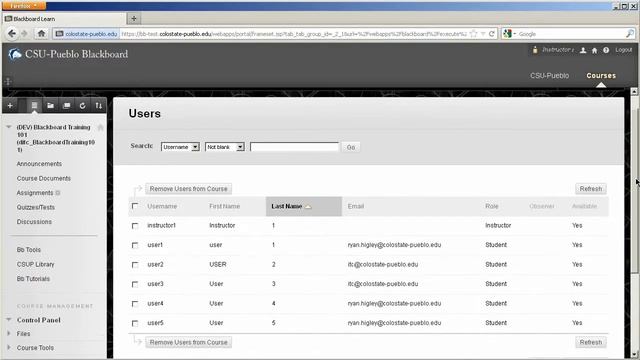640x360 pixels.
Task: Reload the page with address bar icon
Action: point(492,34)
